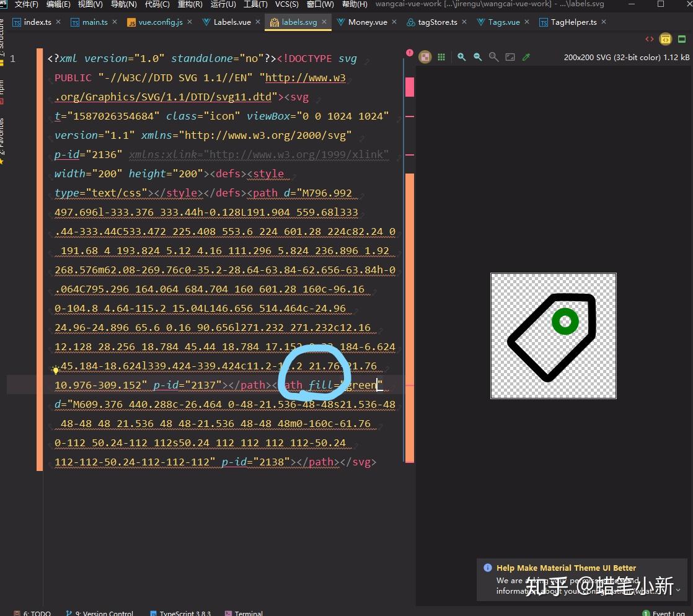Viewport: 693px width, 616px height.
Task: Click the width="200" attribute in code
Action: pyautogui.click(x=89, y=174)
